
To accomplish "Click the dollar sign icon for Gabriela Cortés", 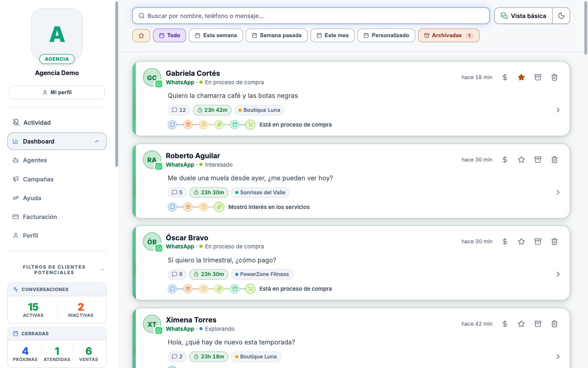I will 505,77.
